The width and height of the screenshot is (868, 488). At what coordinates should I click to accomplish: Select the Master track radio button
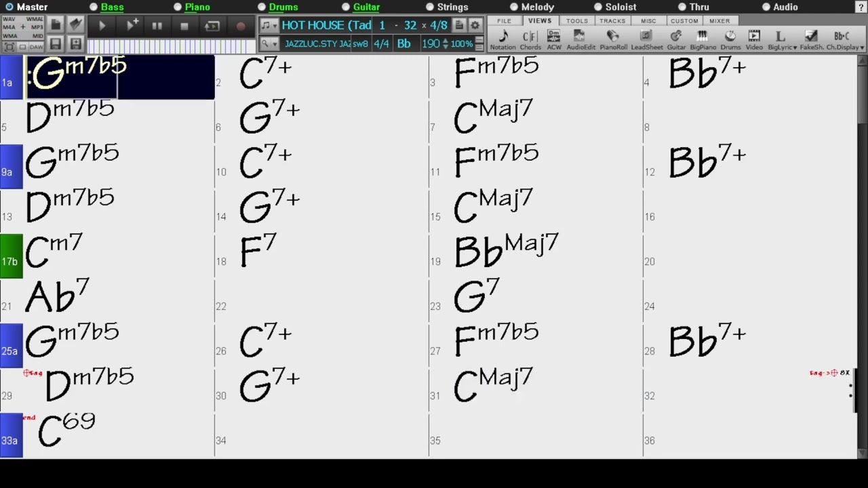[x=9, y=7]
